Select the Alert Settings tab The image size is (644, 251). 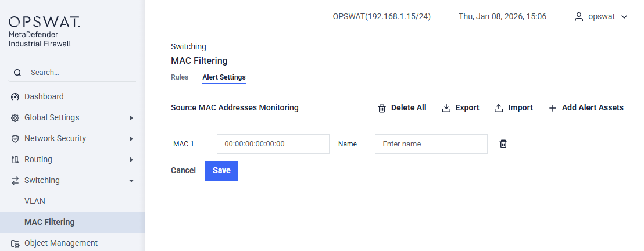click(224, 77)
